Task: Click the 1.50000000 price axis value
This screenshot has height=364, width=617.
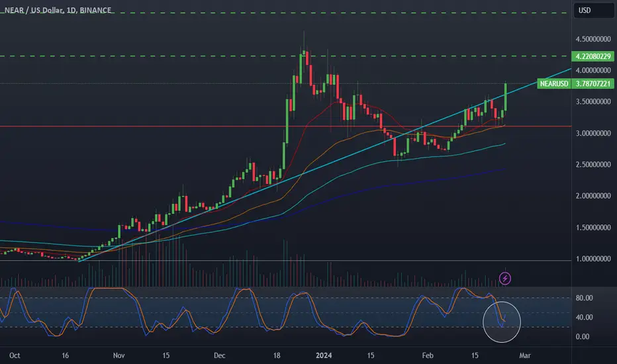Action: [593, 228]
